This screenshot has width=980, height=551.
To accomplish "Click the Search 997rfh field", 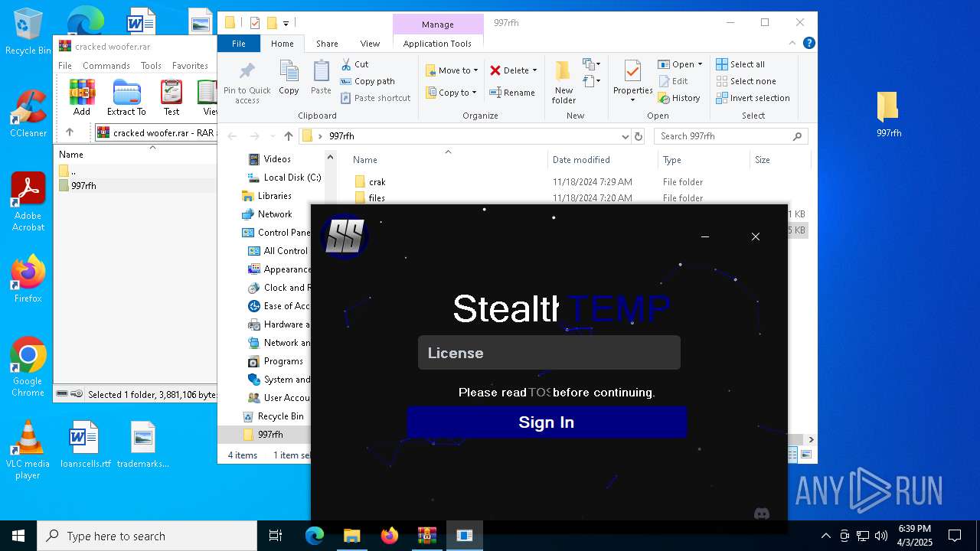I will point(731,136).
